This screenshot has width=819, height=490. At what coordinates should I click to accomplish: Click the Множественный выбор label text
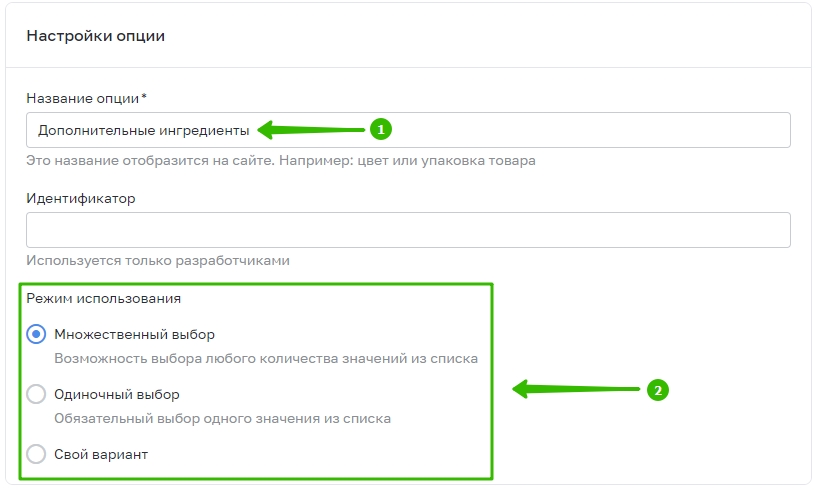[134, 334]
